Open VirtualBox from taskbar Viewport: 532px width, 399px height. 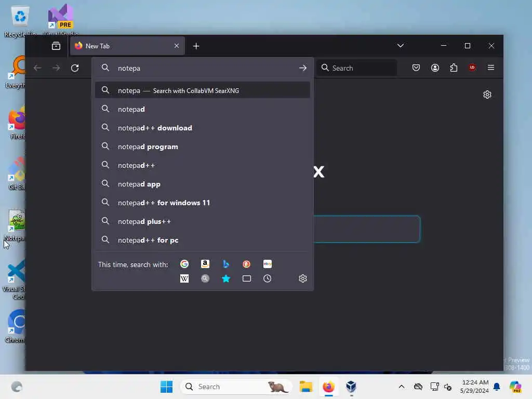(351, 387)
